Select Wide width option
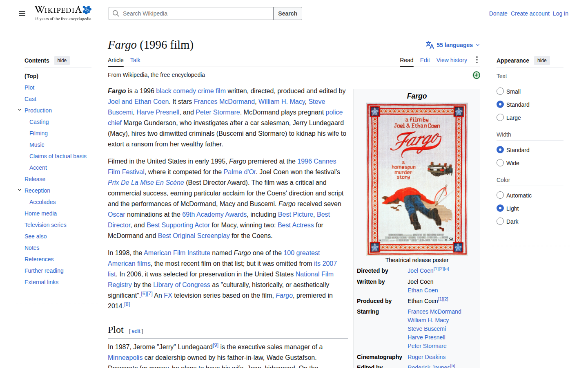This screenshot has width=588, height=368. pyautogui.click(x=500, y=163)
